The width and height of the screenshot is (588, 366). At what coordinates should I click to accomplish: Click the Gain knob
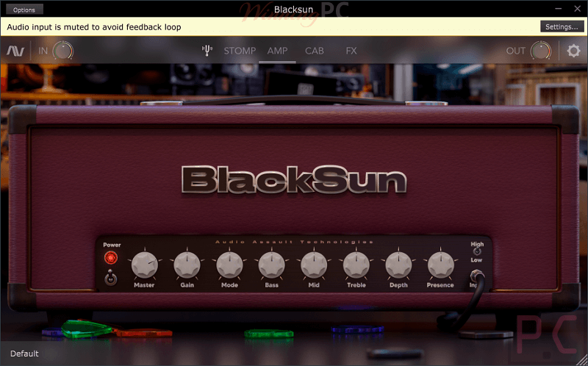(x=187, y=265)
